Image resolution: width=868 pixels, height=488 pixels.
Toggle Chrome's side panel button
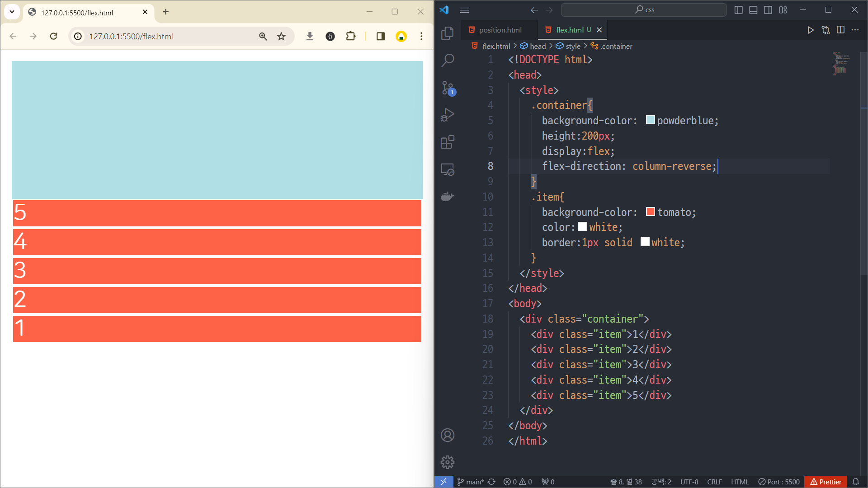380,36
